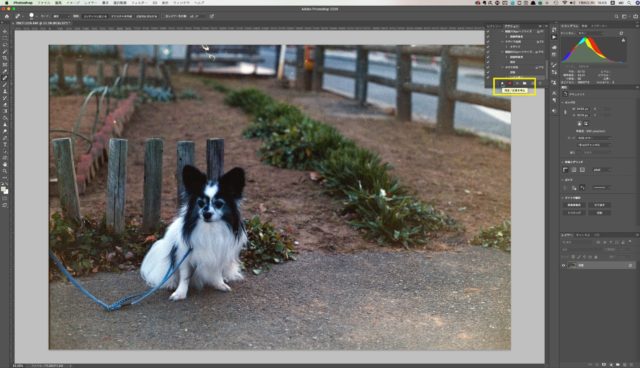640x368 pixels.
Task: Switch to the Navigator tab
Action: pos(599,26)
